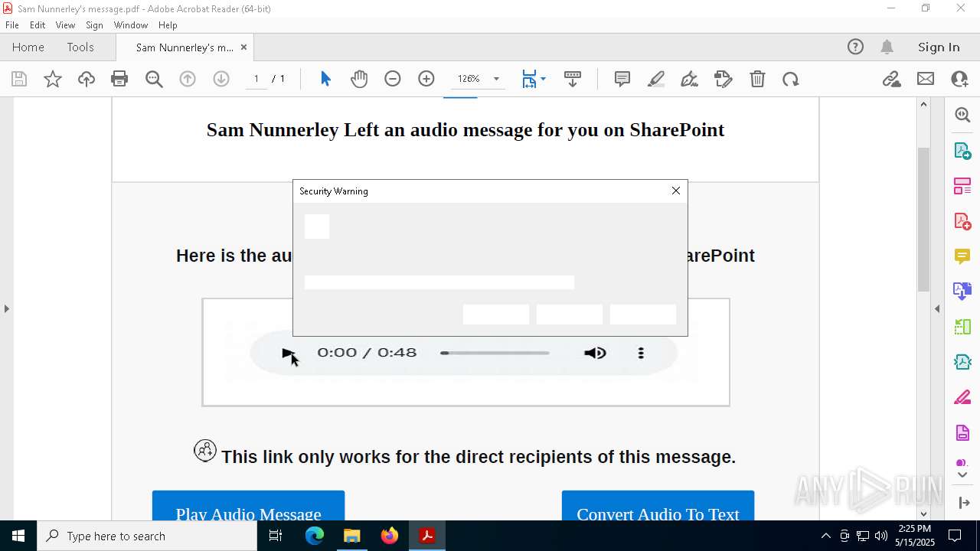This screenshot has height=551, width=980.
Task: Open the Export PDF tool in the right pane
Action: tap(962, 150)
